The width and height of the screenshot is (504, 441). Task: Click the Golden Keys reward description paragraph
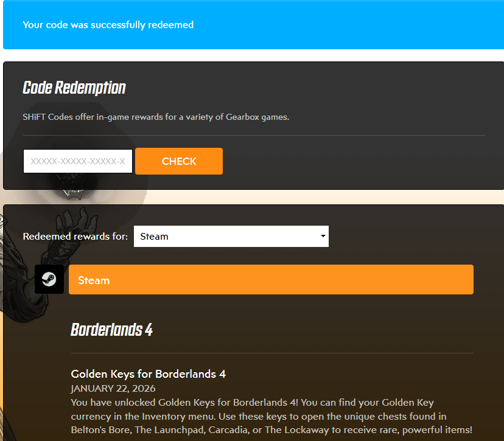click(271, 416)
